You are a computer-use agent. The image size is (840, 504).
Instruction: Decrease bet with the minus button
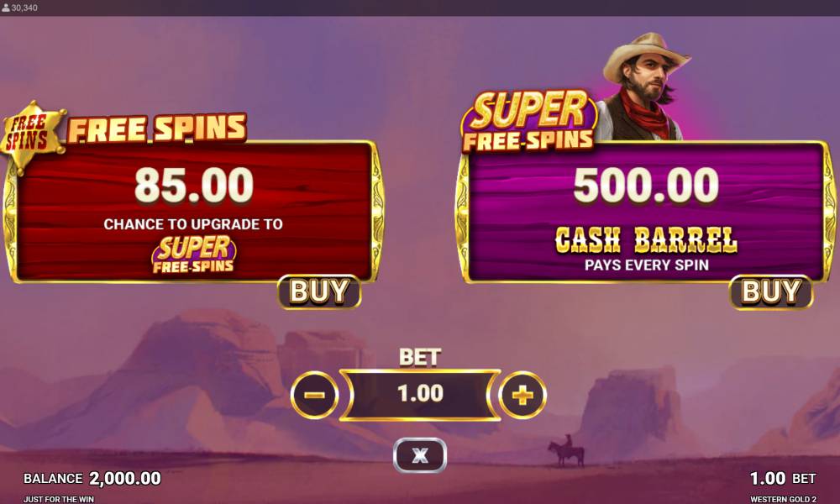(x=314, y=396)
